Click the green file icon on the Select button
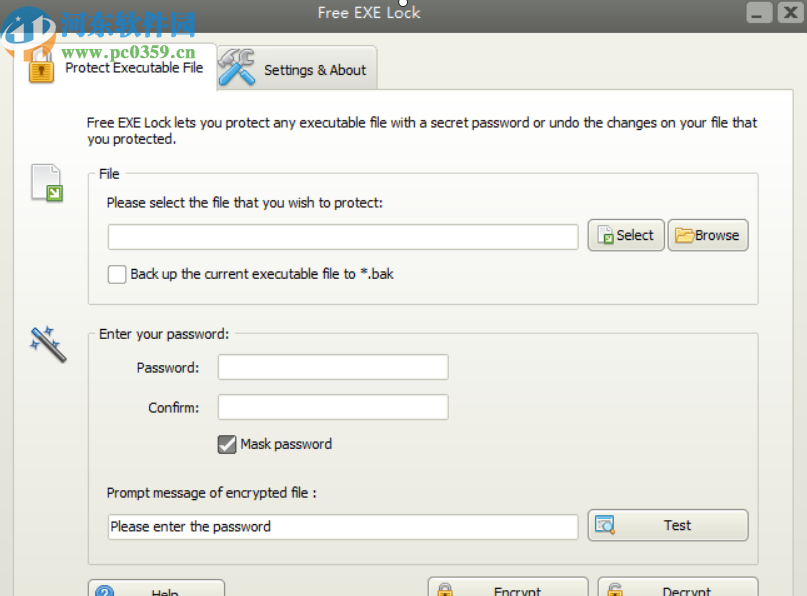This screenshot has width=807, height=596. coord(608,235)
